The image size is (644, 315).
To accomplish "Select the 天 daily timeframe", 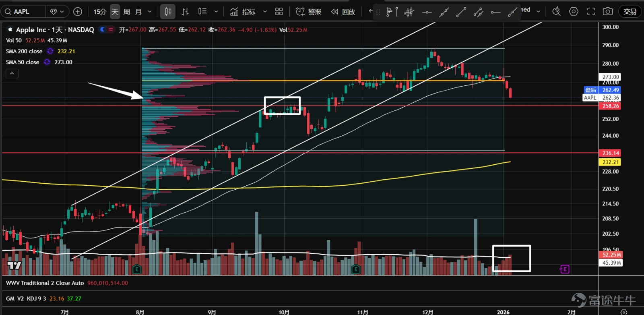I will pos(115,12).
